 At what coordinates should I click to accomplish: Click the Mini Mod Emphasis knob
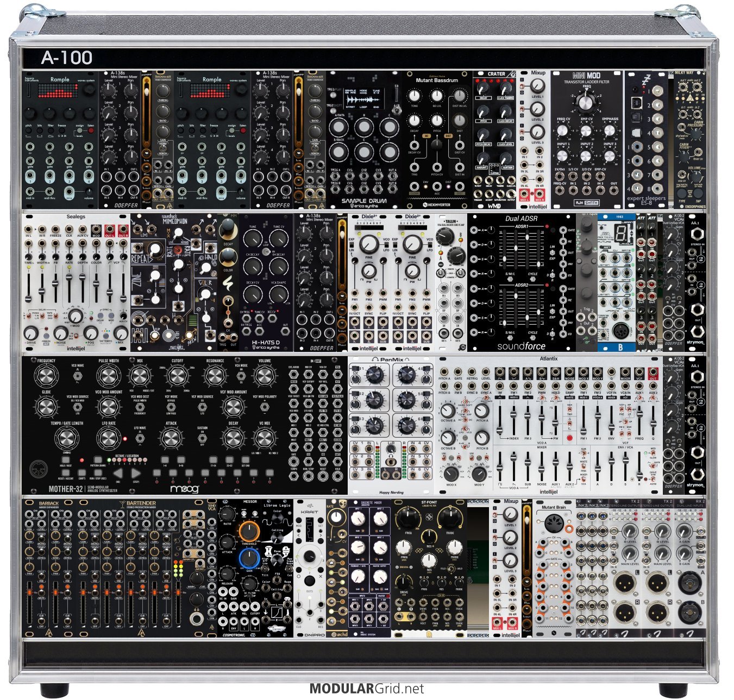click(610, 131)
